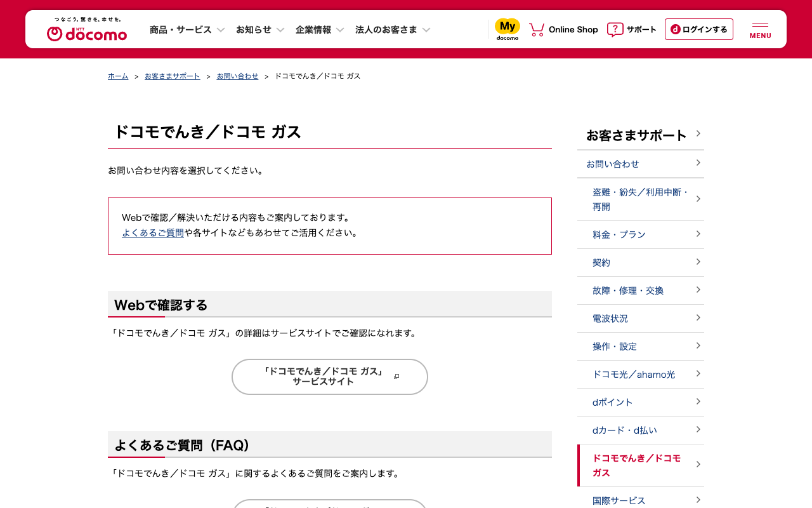The height and width of the screenshot is (508, 812).
Task: Follow the よくあるご質問 link
Action: 153,233
